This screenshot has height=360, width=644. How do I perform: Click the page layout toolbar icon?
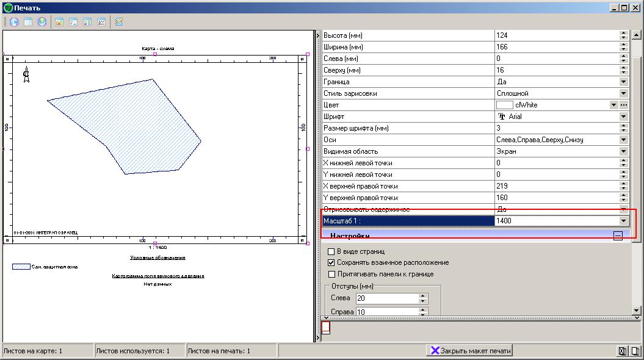(28, 22)
